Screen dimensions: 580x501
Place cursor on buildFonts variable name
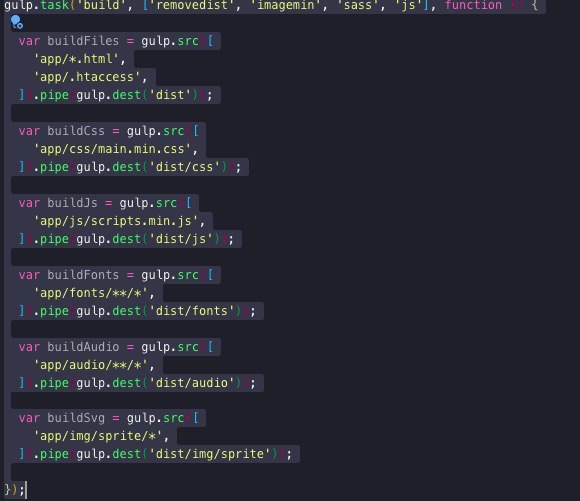coord(83,275)
